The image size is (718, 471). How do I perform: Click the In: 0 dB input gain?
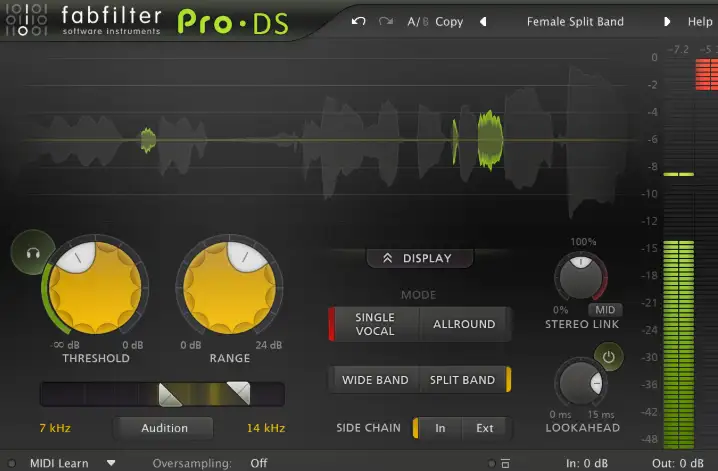[x=587, y=463]
